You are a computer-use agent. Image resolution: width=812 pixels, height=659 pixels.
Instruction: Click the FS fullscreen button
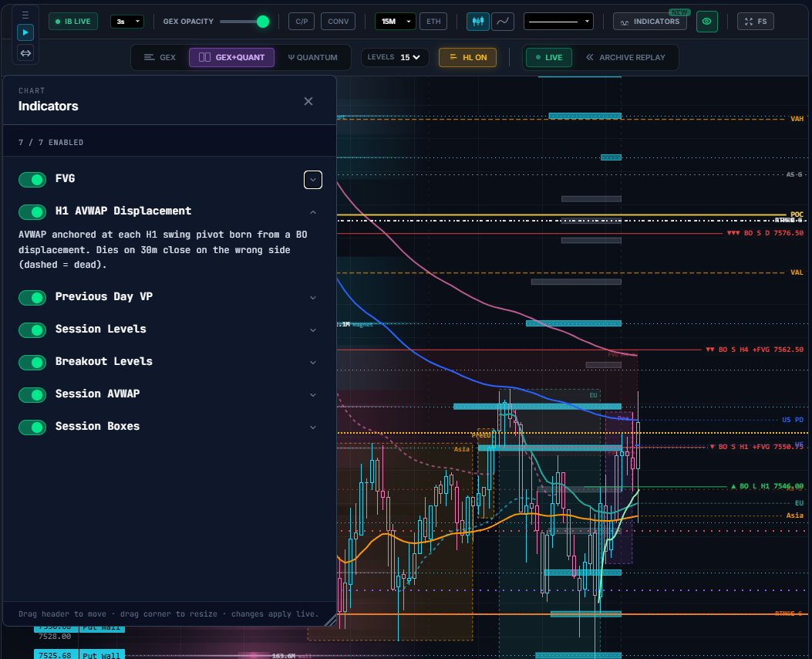pos(756,22)
